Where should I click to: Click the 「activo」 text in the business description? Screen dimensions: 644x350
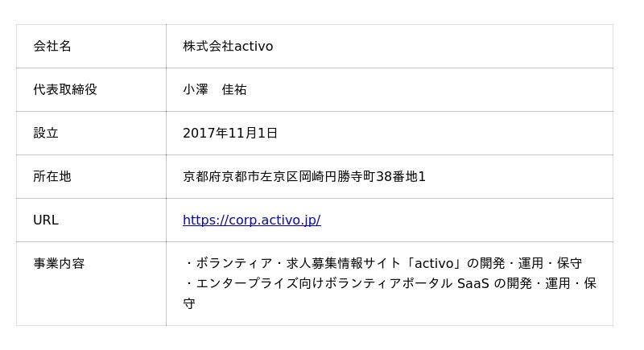point(433,263)
